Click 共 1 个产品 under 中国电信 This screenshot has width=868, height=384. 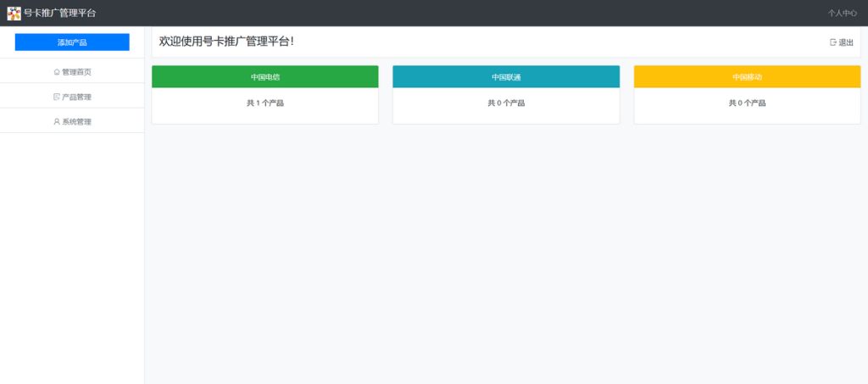click(264, 103)
